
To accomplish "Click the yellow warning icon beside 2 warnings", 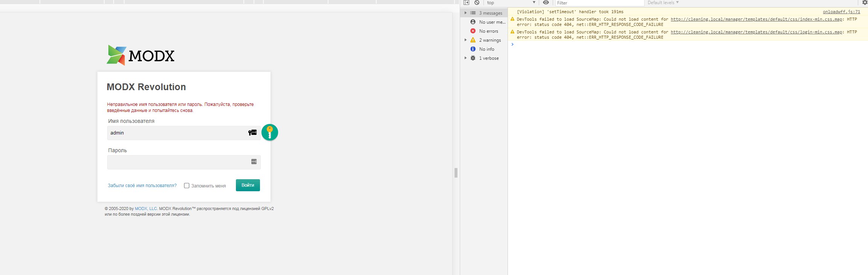I will pyautogui.click(x=473, y=40).
